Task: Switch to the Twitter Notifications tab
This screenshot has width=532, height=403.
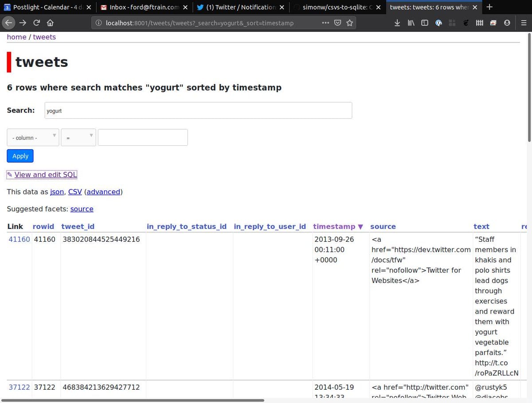Action: coord(240,7)
